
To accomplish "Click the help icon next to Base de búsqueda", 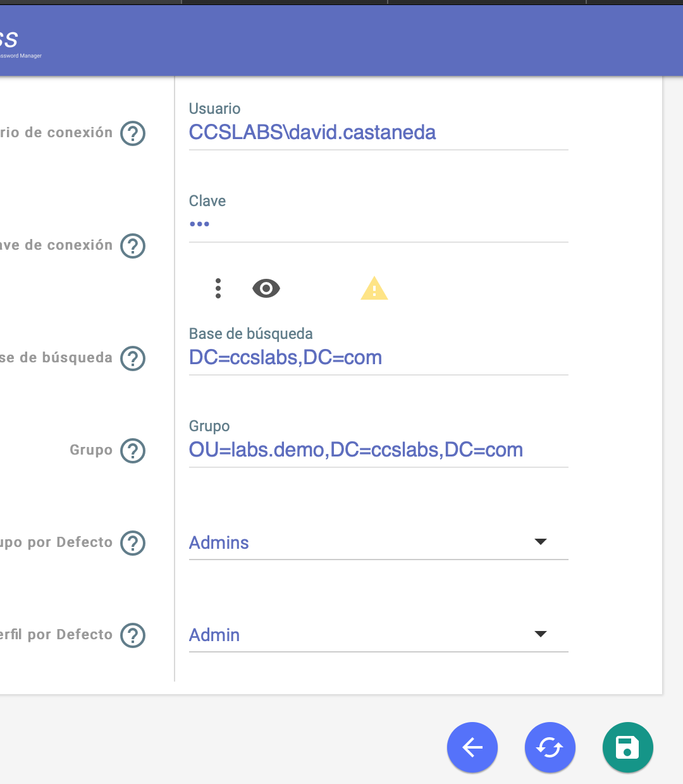I will pyautogui.click(x=132, y=358).
